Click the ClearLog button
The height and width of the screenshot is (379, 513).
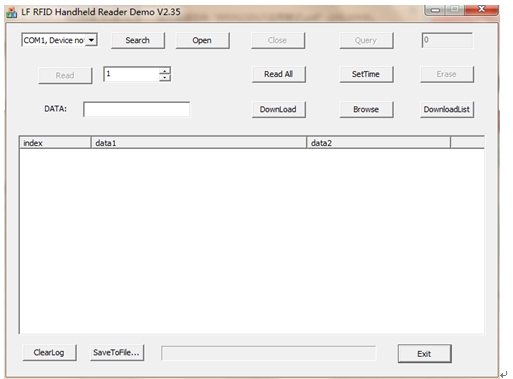pos(49,353)
